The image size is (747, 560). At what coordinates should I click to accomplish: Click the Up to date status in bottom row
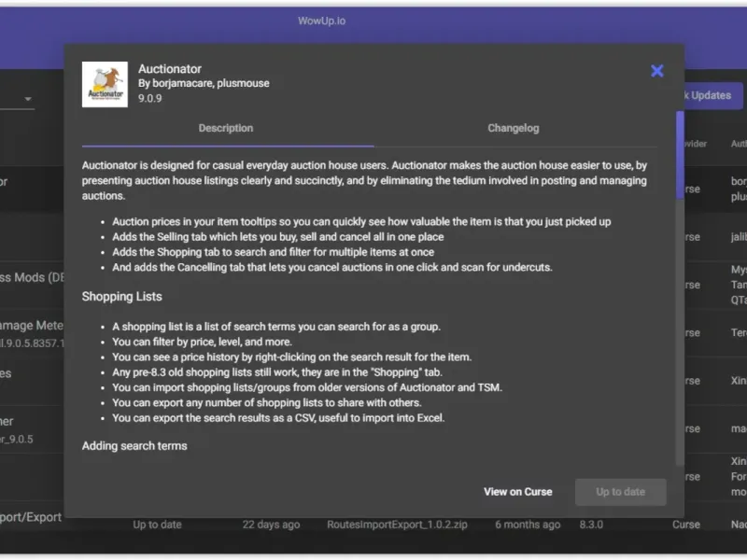[157, 525]
